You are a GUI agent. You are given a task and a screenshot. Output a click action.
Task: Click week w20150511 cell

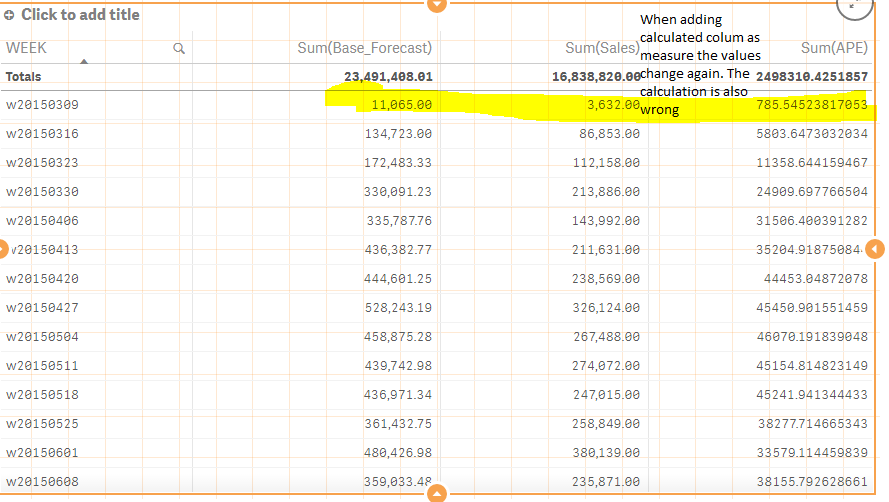tap(43, 367)
